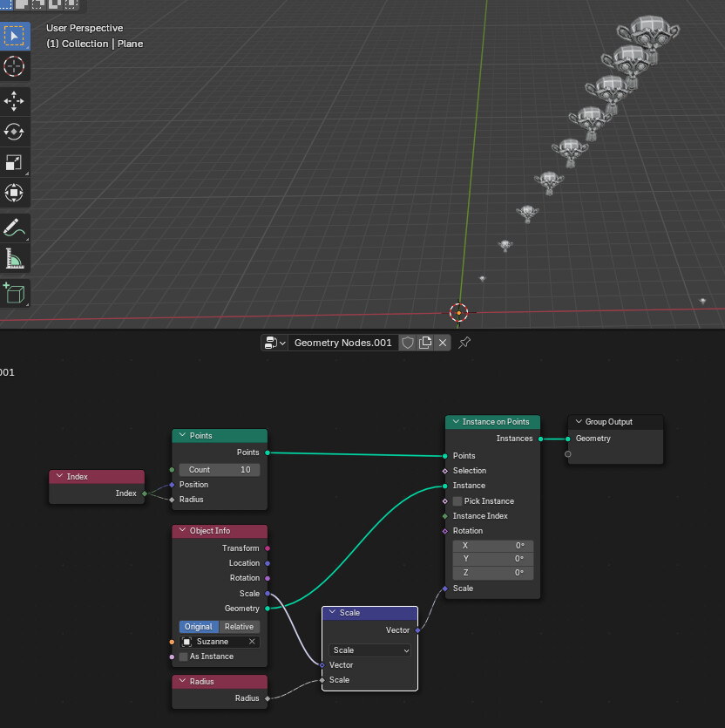
Task: Enable the As Instance checkbox
Action: [x=183, y=656]
